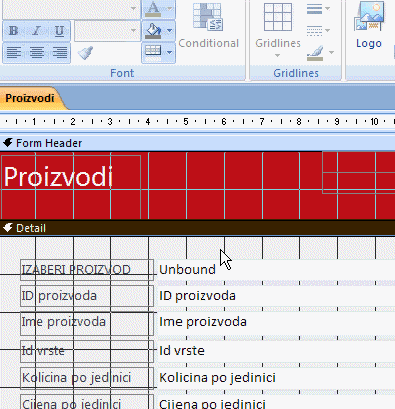This screenshot has height=409, width=395.
Task: Click the gridline width icon
Action: [314, 9]
